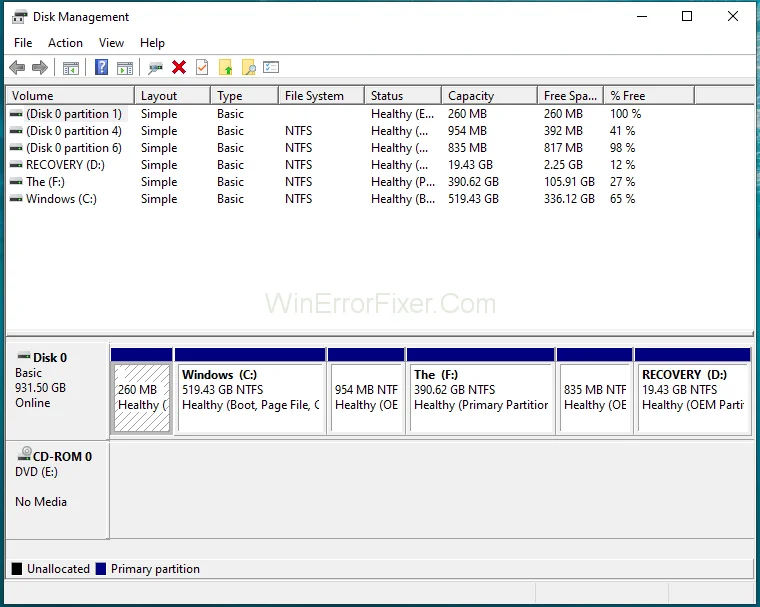Image resolution: width=760 pixels, height=607 pixels.
Task: Click the 2.25 GB free space cell
Action: pos(563,165)
